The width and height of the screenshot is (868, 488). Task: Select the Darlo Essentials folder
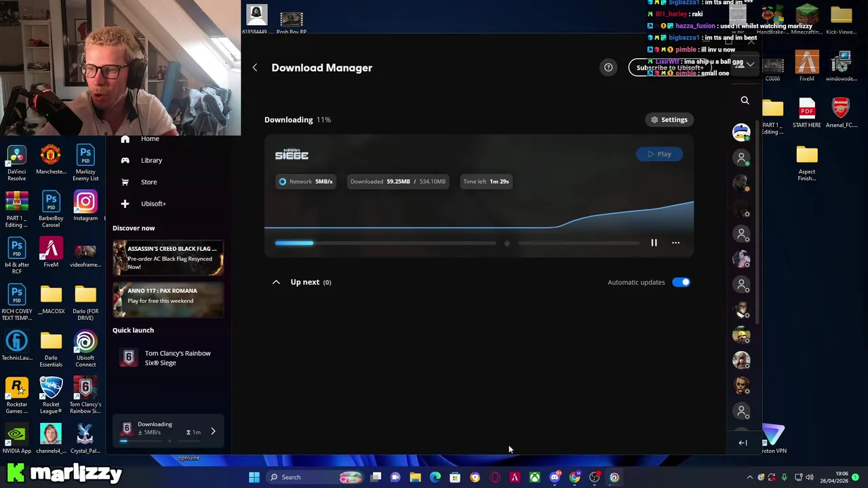point(51,349)
